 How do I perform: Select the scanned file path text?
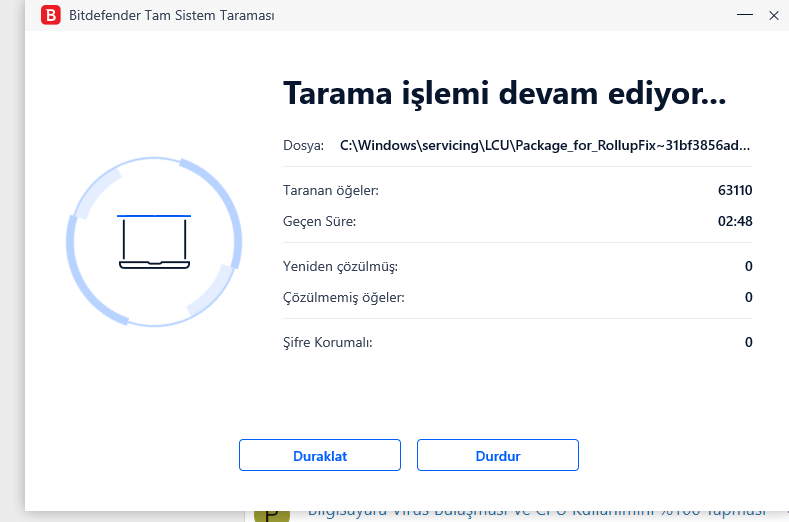[x=545, y=145]
